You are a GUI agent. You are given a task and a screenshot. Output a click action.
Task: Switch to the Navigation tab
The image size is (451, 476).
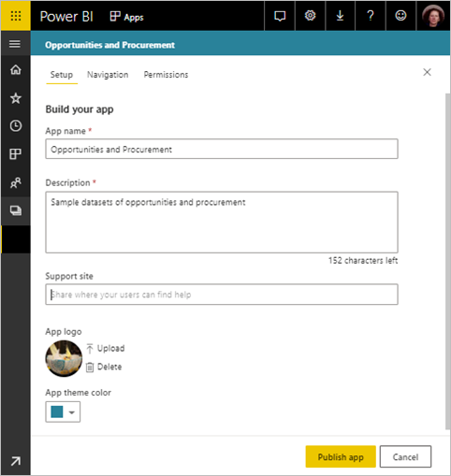(108, 75)
